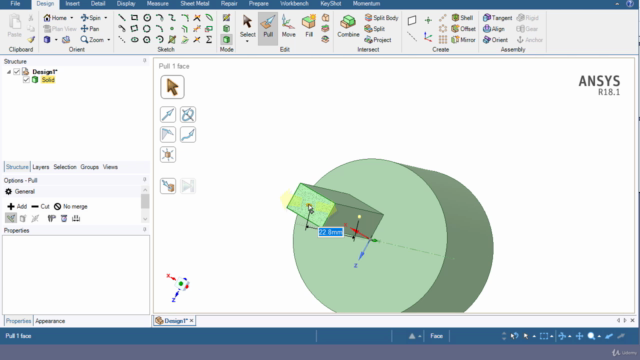The width and height of the screenshot is (640, 360).
Task: Open the Spin dropdown arrow
Action: click(x=106, y=18)
